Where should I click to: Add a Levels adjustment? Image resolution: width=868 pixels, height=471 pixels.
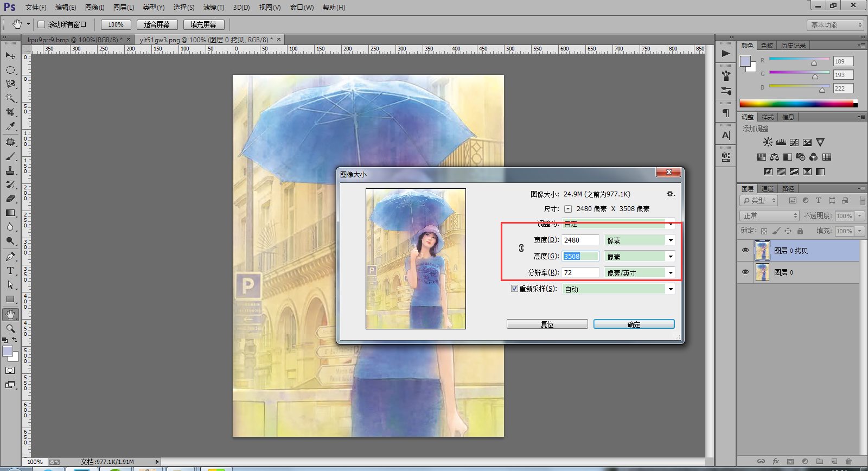point(781,142)
